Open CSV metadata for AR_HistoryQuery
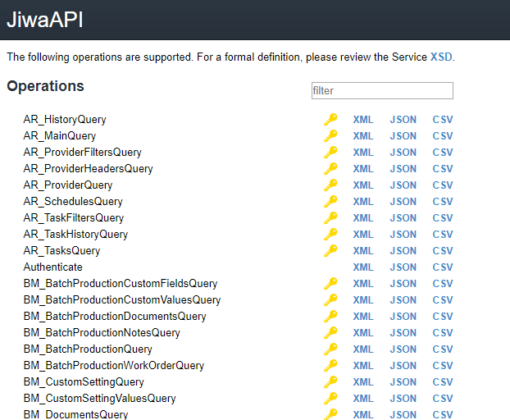 [x=442, y=120]
